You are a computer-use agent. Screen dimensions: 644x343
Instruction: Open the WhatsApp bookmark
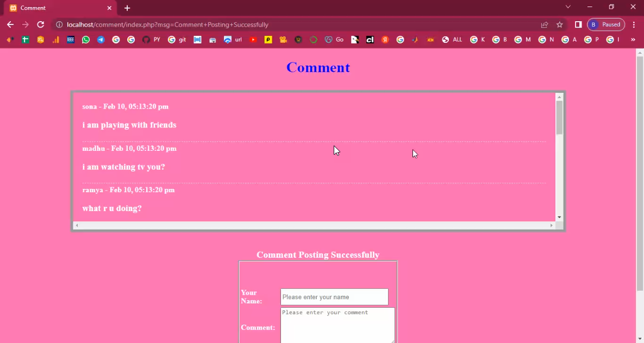click(86, 40)
